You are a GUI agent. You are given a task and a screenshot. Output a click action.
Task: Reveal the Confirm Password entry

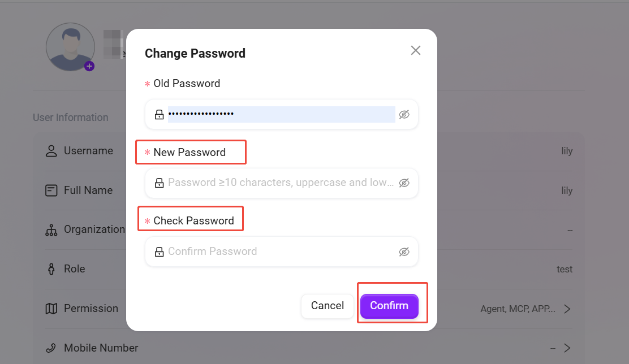click(404, 252)
